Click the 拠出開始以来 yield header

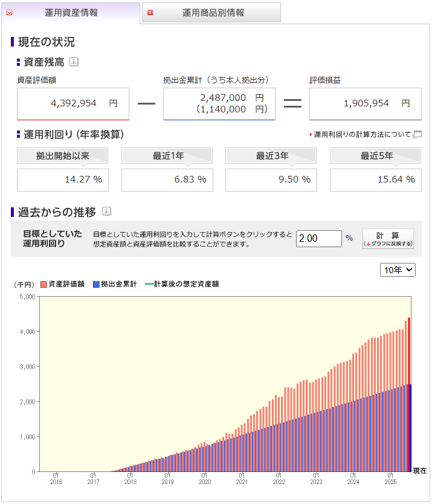pyautogui.click(x=62, y=156)
